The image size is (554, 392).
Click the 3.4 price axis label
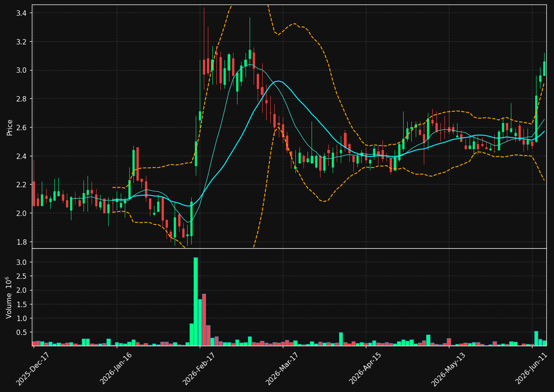pyautogui.click(x=22, y=13)
